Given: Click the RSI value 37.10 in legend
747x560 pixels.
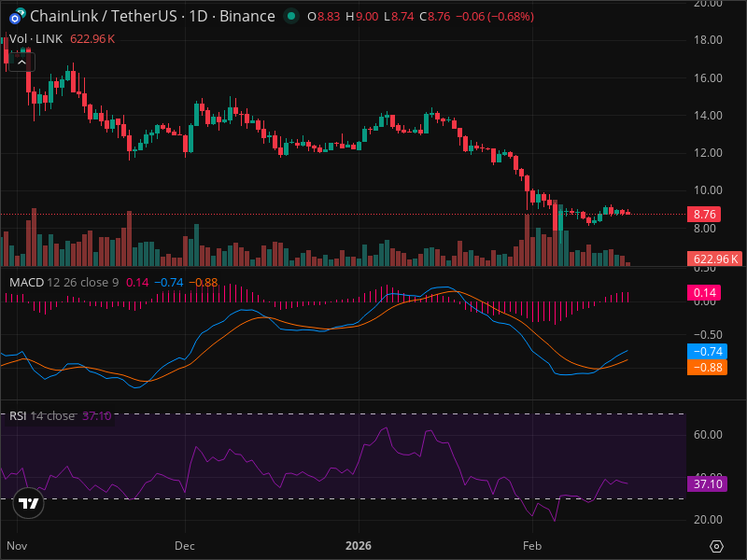Looking at the screenshot, I should pyautogui.click(x=97, y=415).
